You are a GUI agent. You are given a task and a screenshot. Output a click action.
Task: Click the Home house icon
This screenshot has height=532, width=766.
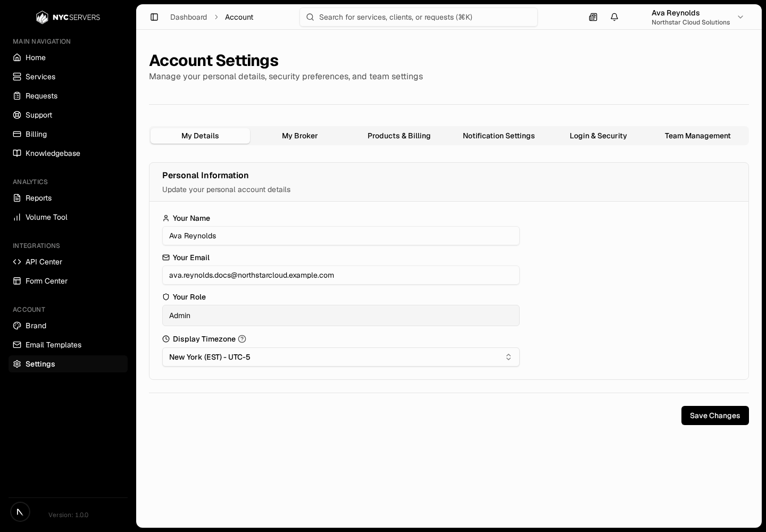17,57
